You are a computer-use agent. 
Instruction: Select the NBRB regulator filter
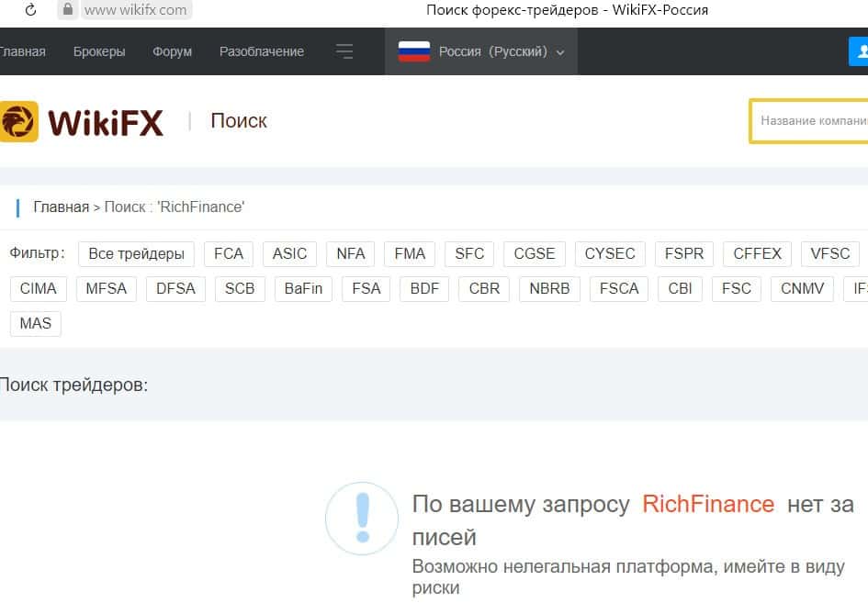(x=549, y=289)
